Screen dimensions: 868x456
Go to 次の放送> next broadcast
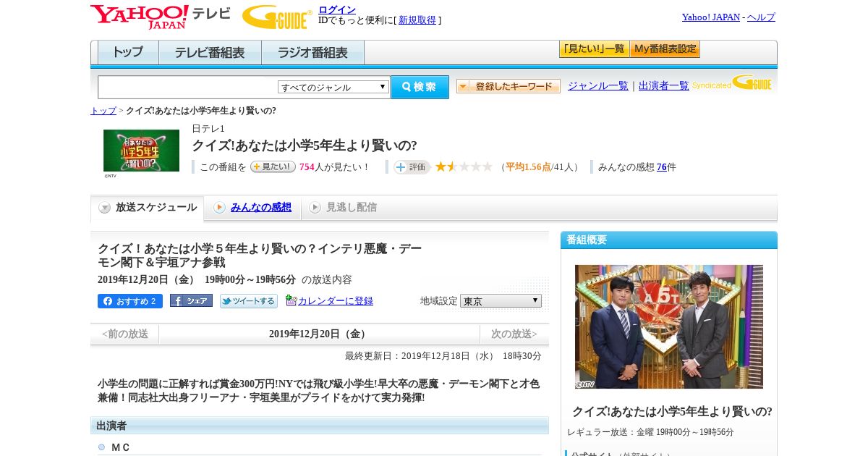pos(514,334)
